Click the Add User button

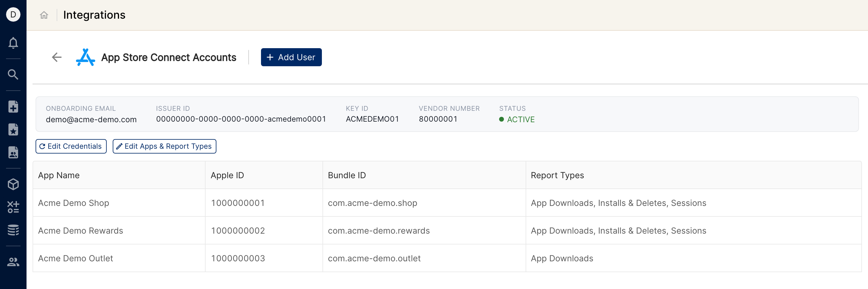(291, 57)
